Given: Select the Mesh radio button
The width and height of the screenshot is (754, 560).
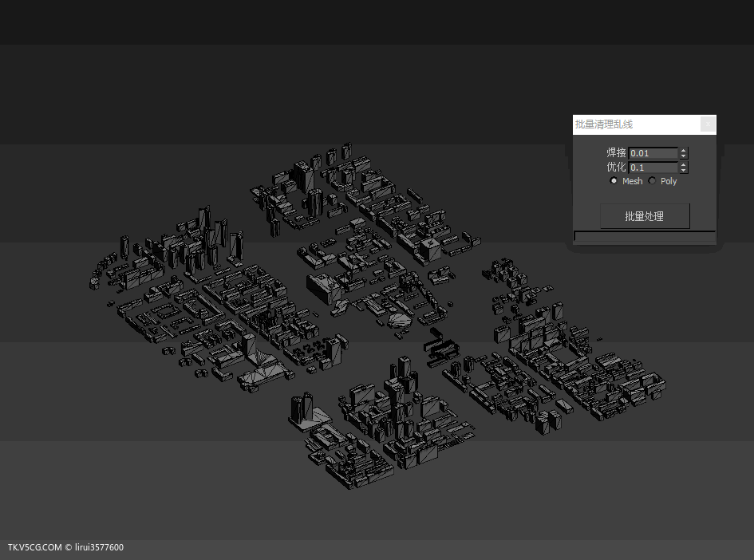Looking at the screenshot, I should pyautogui.click(x=614, y=181).
